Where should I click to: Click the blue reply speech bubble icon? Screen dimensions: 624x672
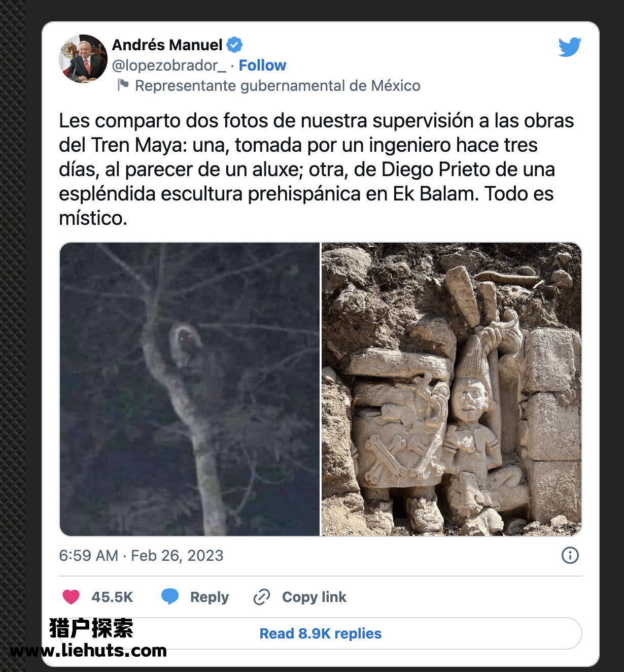[170, 596]
